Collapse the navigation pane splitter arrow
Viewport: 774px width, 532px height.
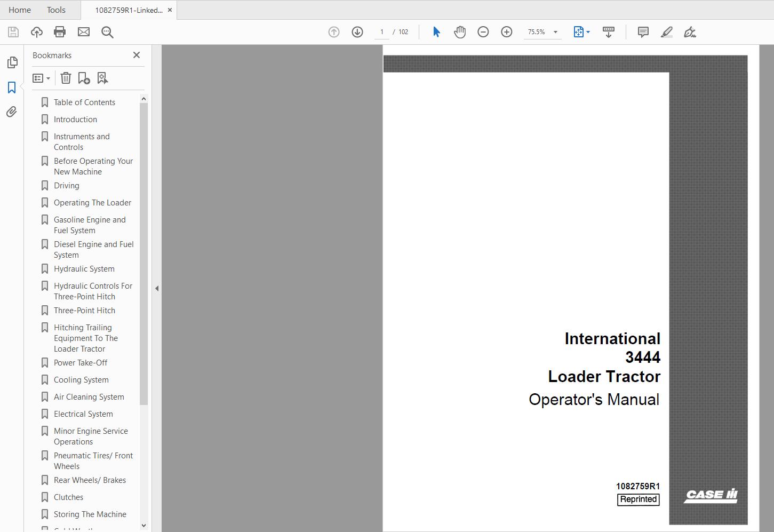click(157, 288)
